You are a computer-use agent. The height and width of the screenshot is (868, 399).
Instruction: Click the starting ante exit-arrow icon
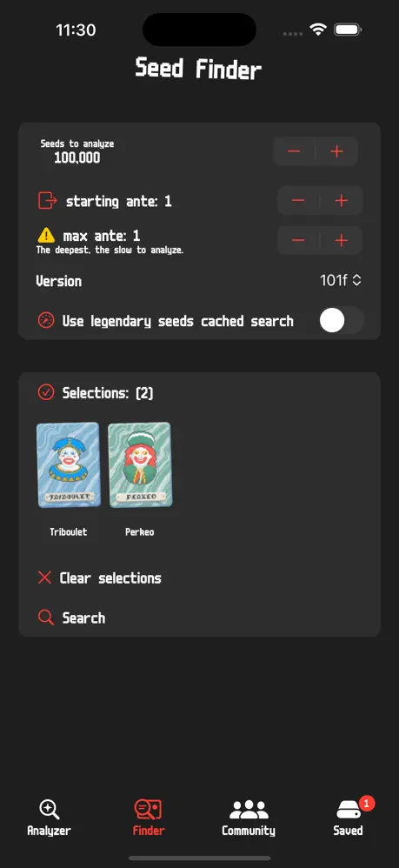(x=47, y=200)
